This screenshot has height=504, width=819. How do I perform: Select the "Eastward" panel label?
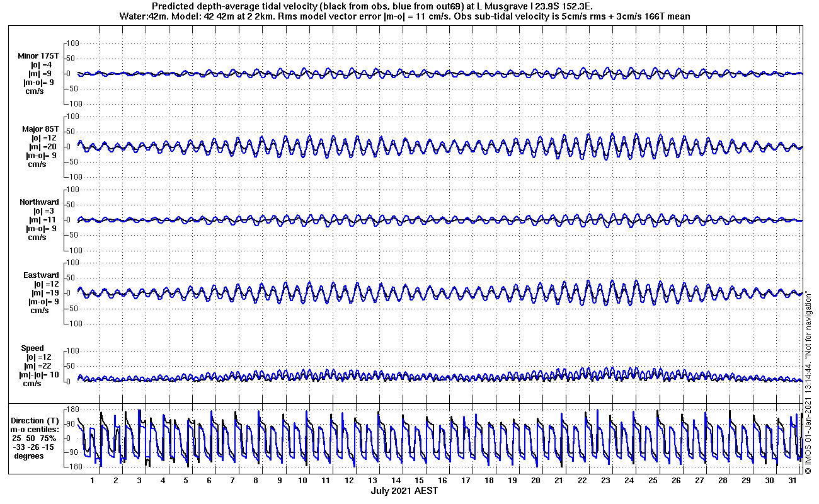click(x=42, y=275)
